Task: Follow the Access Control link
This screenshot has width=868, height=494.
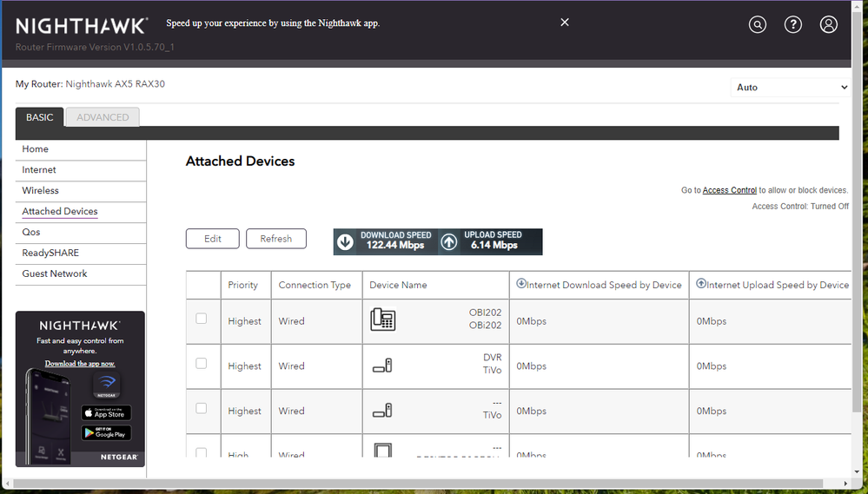Action: 730,190
